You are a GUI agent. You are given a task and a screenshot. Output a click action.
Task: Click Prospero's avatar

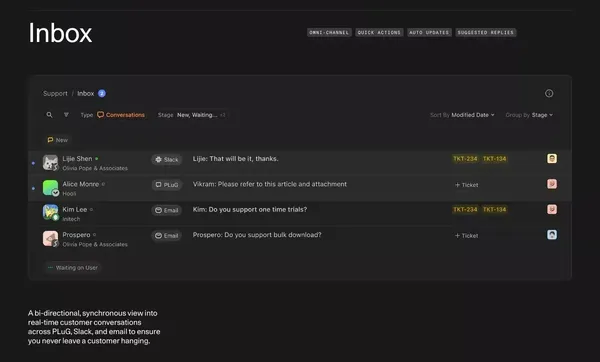click(51, 238)
